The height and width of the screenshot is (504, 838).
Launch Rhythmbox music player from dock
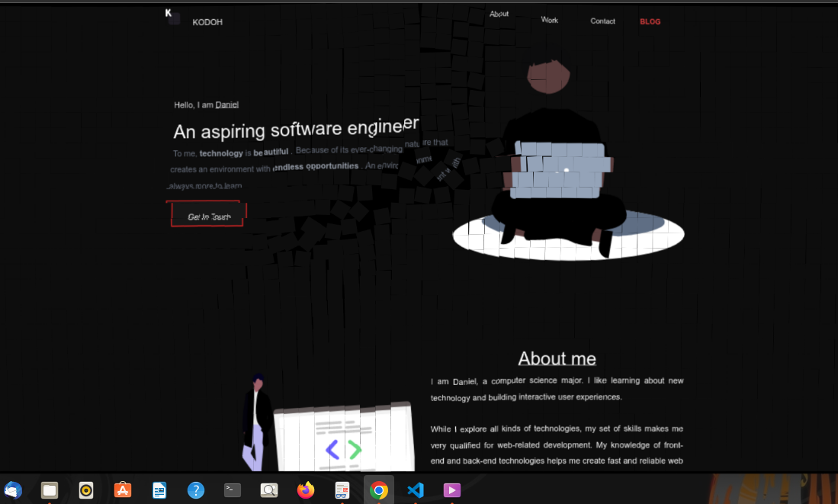tap(86, 490)
